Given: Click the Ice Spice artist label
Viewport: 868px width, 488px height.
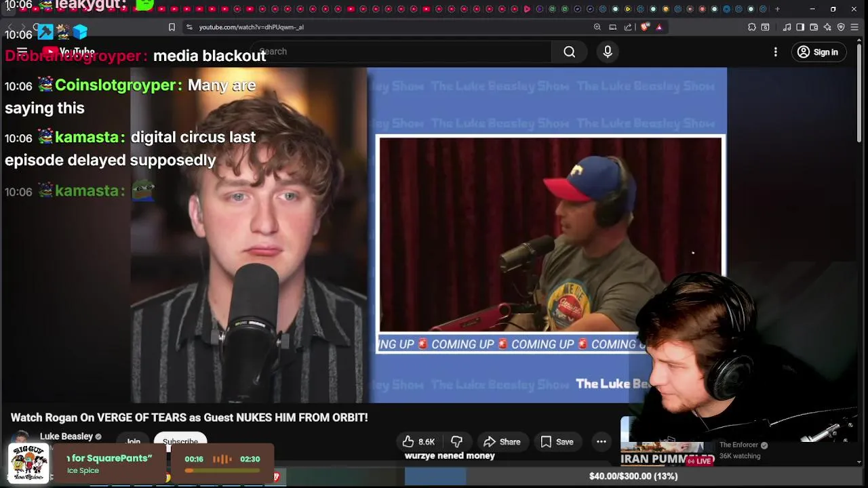Looking at the screenshot, I should (x=83, y=470).
